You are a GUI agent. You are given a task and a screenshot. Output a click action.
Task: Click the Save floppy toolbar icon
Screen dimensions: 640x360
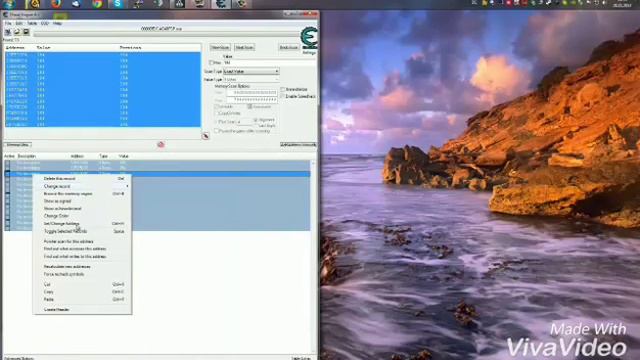click(x=26, y=32)
